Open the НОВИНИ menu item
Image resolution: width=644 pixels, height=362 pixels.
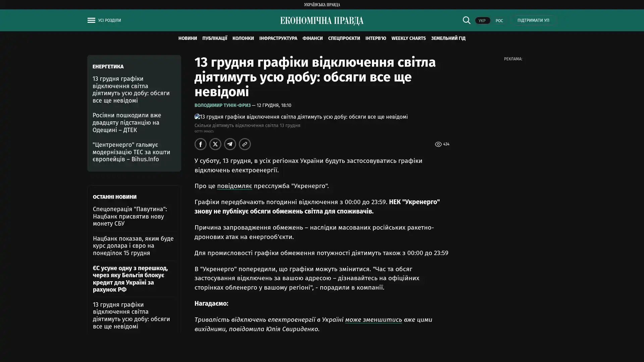coord(187,39)
